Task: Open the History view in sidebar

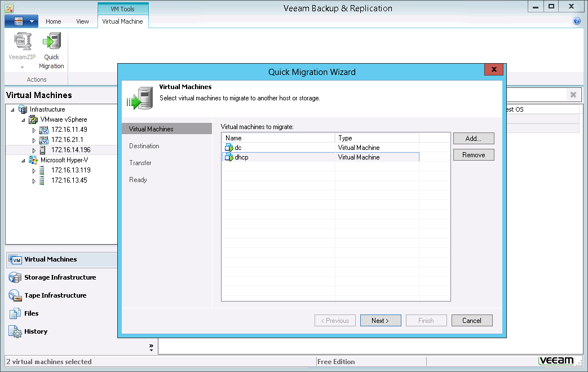Action: tap(37, 331)
